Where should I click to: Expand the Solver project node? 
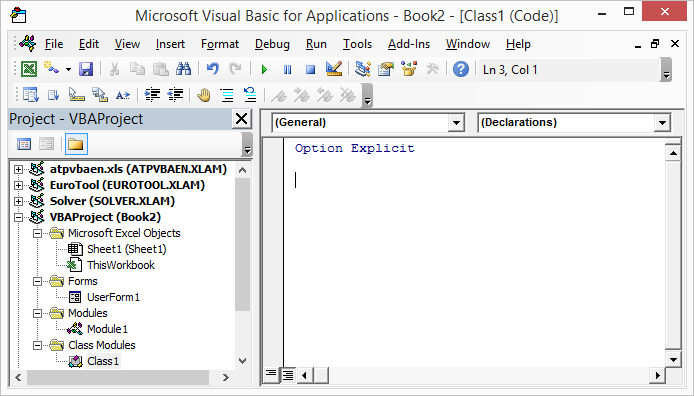pyautogui.click(x=18, y=201)
